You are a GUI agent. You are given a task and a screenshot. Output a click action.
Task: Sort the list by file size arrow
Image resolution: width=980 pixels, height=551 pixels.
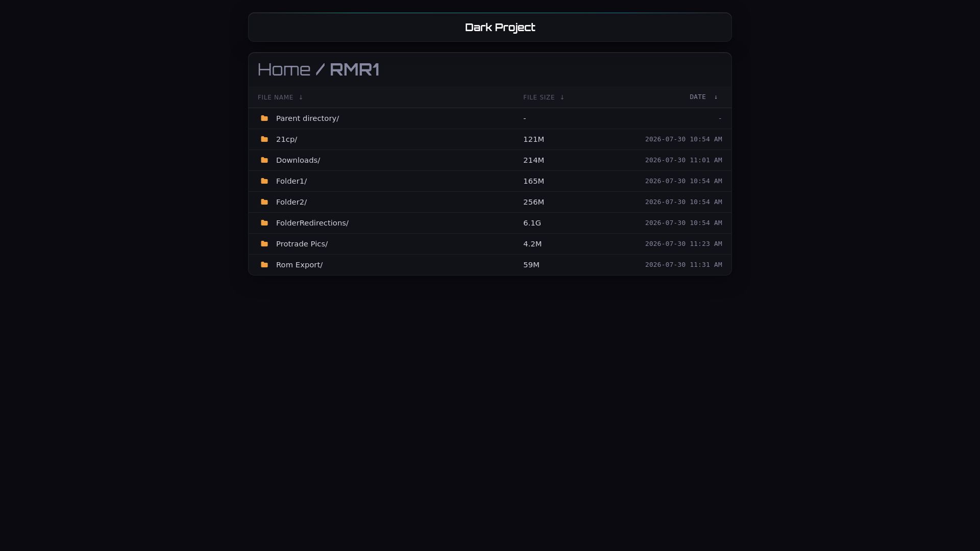[562, 97]
